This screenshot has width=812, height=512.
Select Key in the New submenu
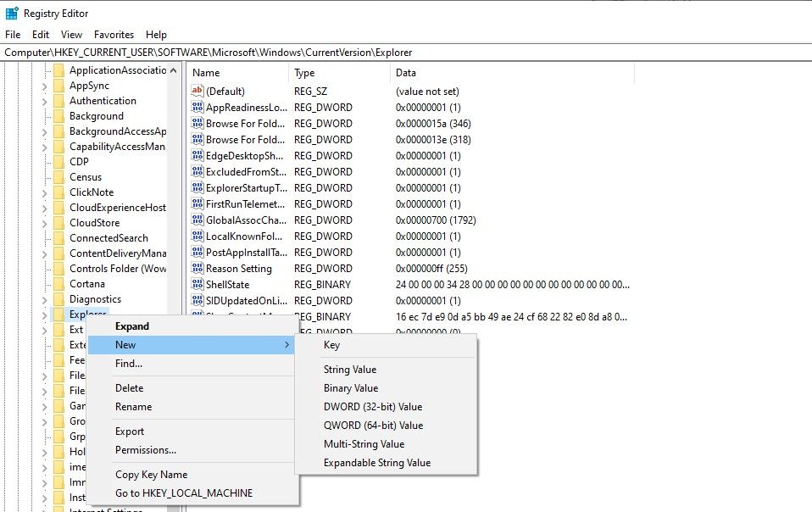click(331, 345)
